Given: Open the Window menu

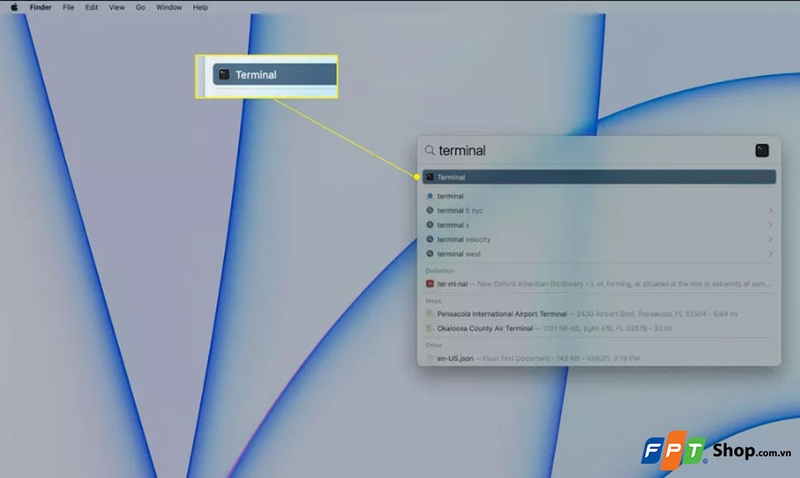Looking at the screenshot, I should coord(169,7).
